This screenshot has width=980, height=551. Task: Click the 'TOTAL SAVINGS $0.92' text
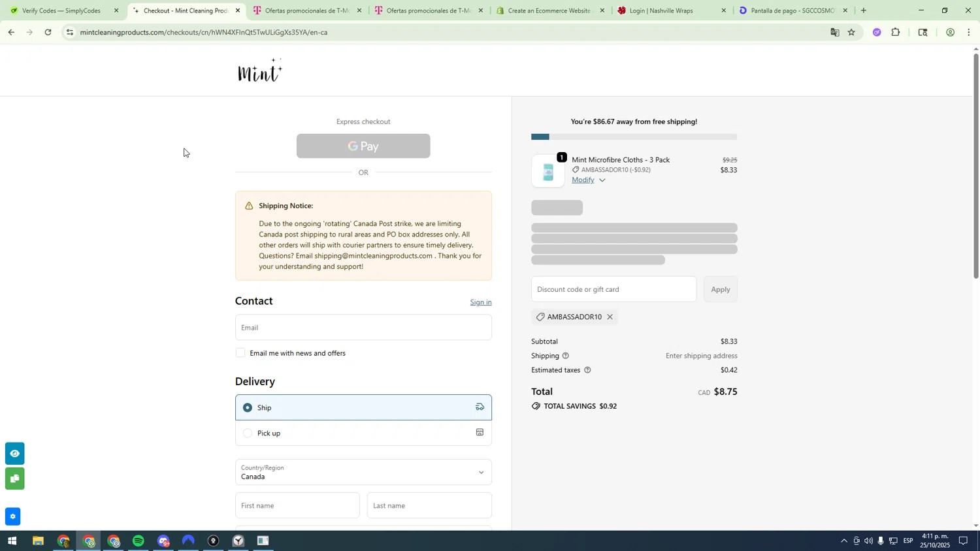coord(580,406)
